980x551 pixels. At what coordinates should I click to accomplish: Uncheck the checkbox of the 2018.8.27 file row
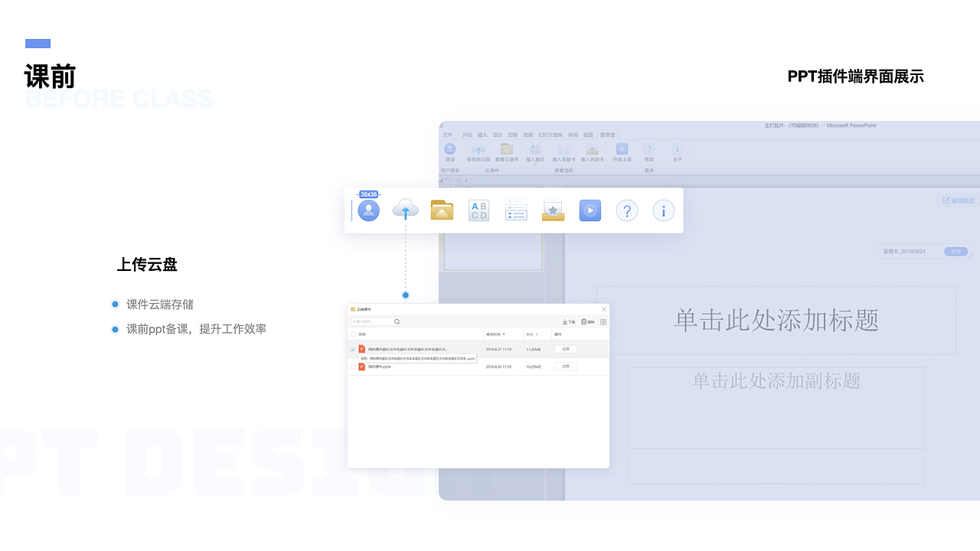[353, 349]
